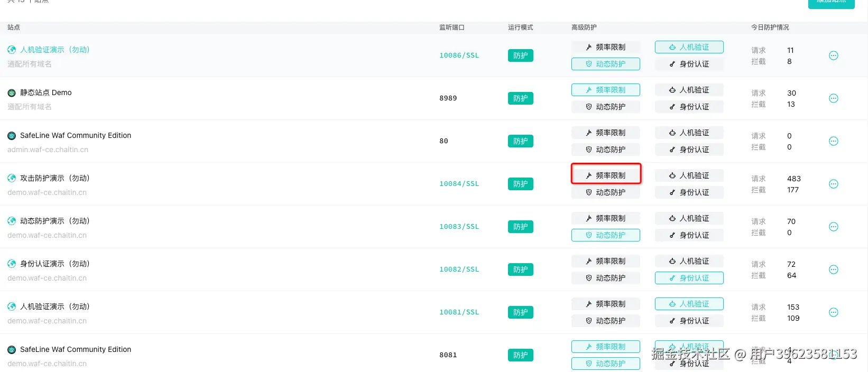
Task: Open port link 10081/SSL
Action: 459,312
